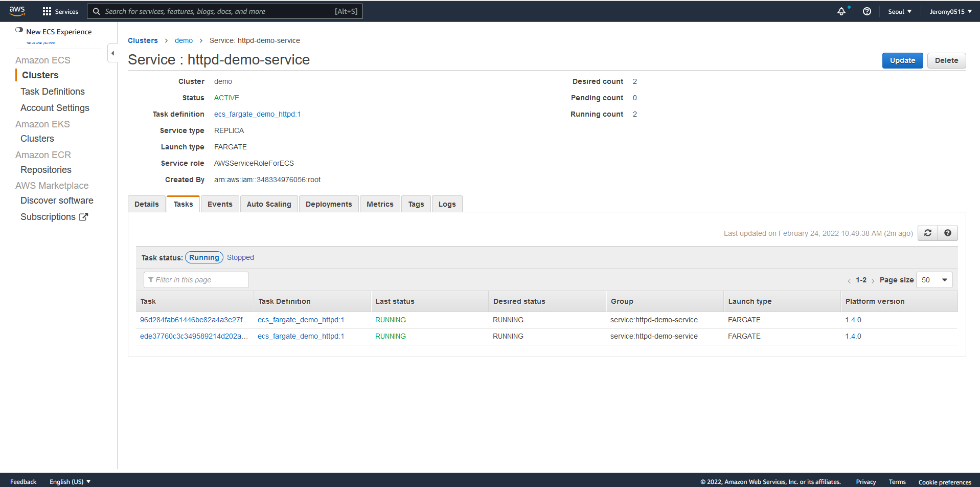
Task: Click the Created By ARN value
Action: [x=267, y=180]
